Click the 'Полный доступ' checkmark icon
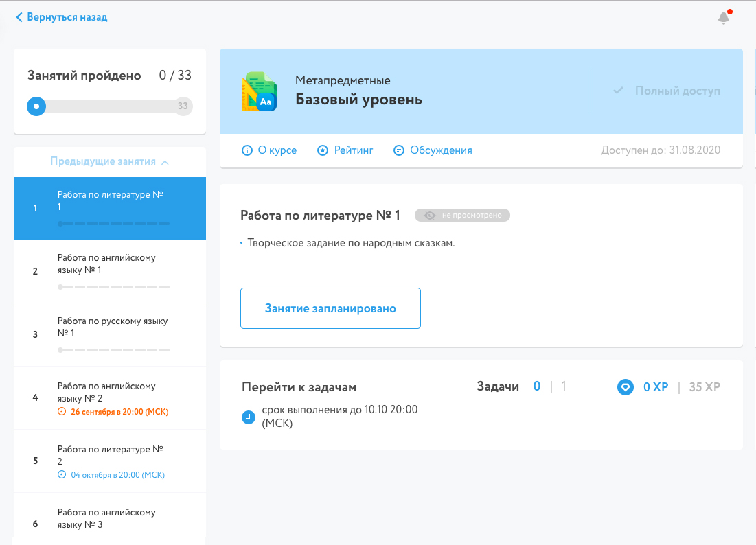This screenshot has width=756, height=545. click(618, 91)
